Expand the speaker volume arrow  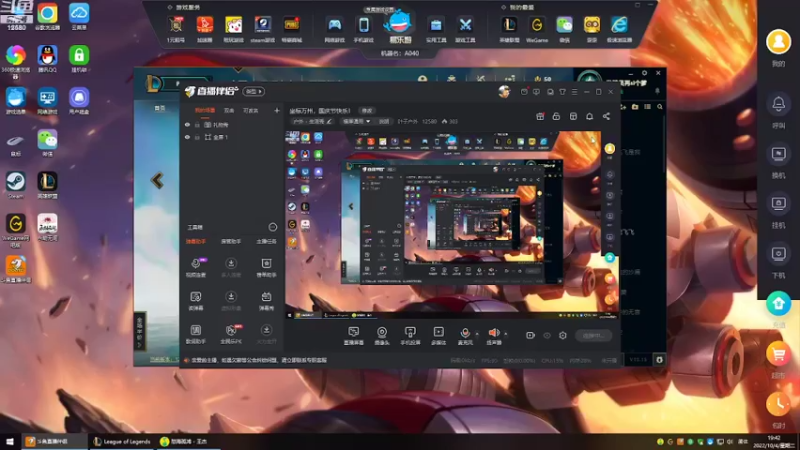coord(506,334)
